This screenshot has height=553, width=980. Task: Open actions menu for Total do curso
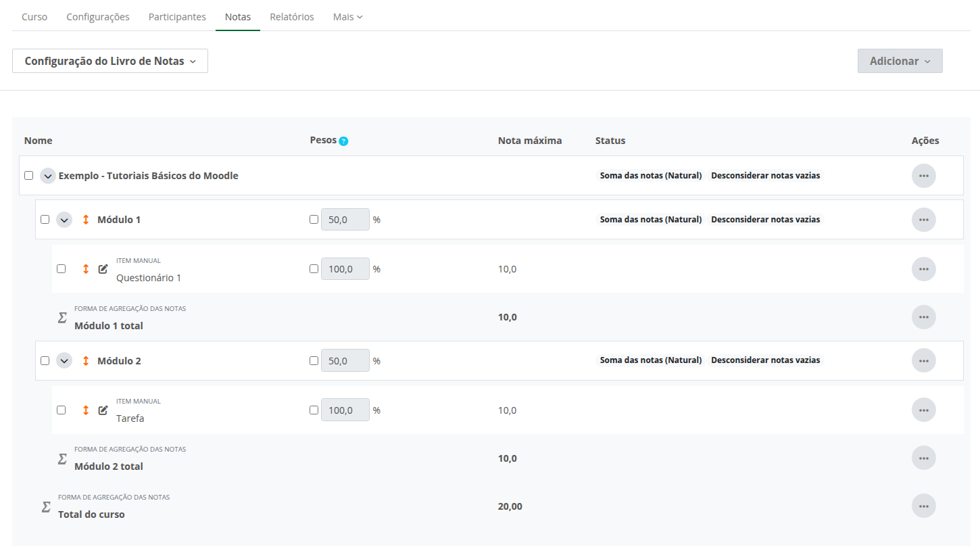coord(923,506)
